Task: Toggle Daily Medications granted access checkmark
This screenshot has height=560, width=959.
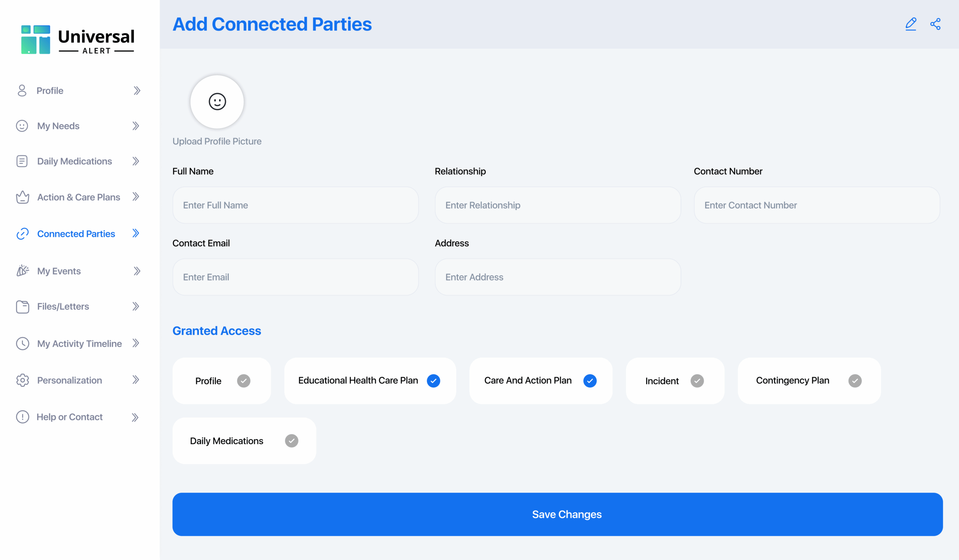Action: point(291,441)
